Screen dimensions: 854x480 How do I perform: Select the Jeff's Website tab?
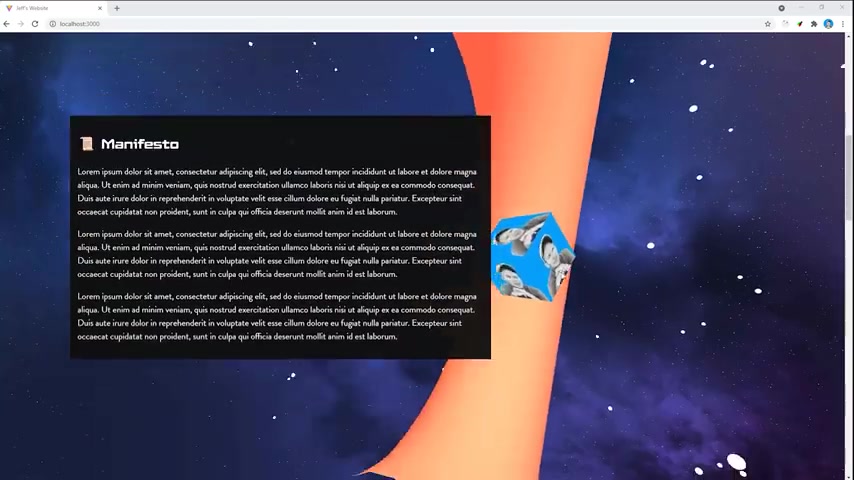tap(53, 8)
